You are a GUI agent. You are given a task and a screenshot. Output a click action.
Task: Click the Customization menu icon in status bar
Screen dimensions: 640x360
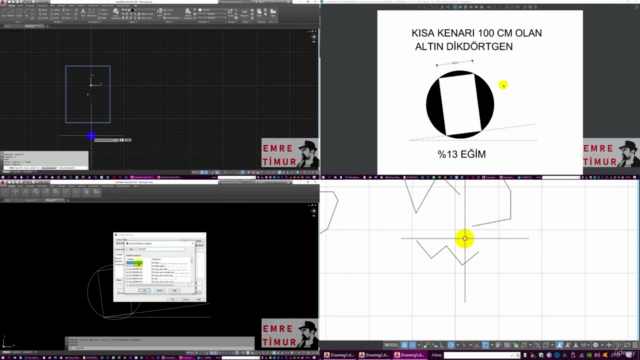[x=636, y=345]
